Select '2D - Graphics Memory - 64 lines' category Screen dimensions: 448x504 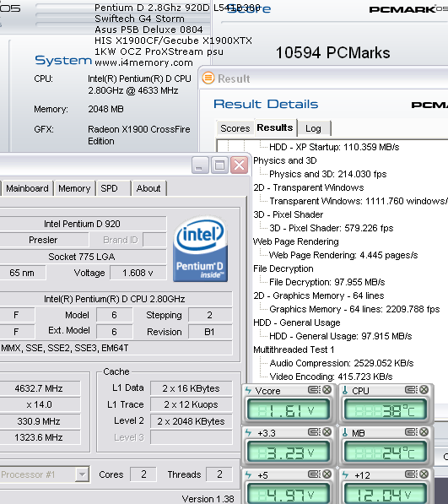[x=319, y=295]
